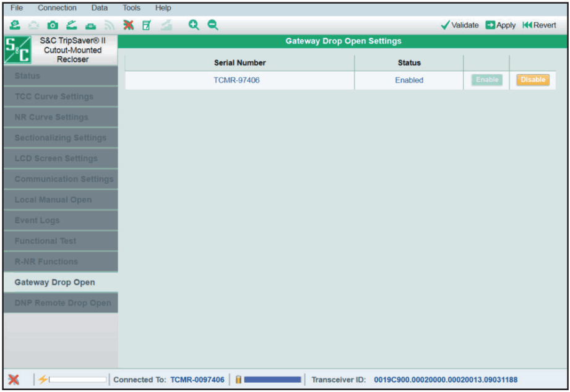Click S&C TripSaver II Cutout-Mounted Recloser title
The width and height of the screenshot is (570, 392).
72,49
